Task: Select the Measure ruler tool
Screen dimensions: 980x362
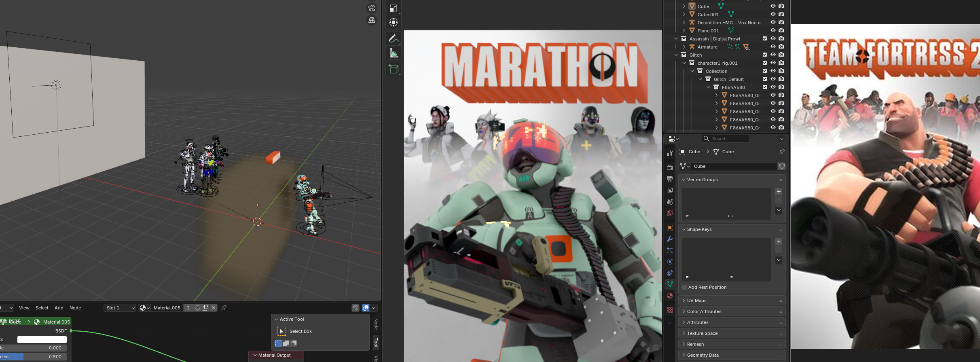Action: click(394, 53)
